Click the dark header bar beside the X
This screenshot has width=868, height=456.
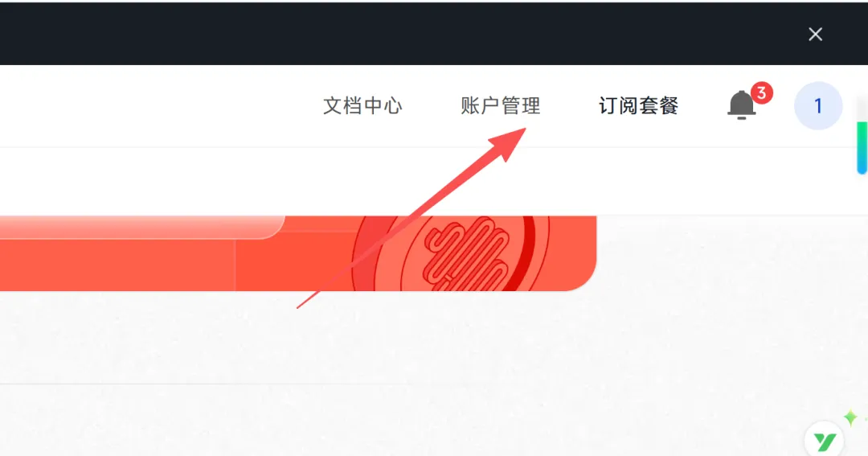pos(399,35)
